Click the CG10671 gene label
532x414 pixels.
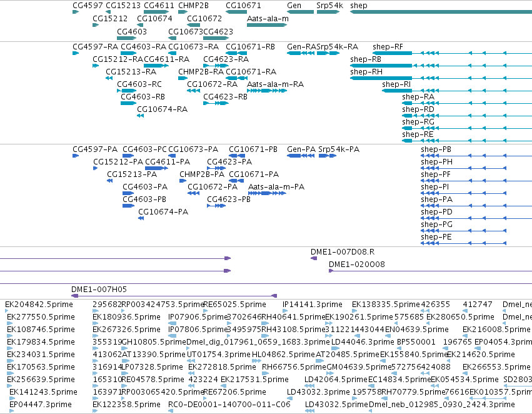point(243,6)
